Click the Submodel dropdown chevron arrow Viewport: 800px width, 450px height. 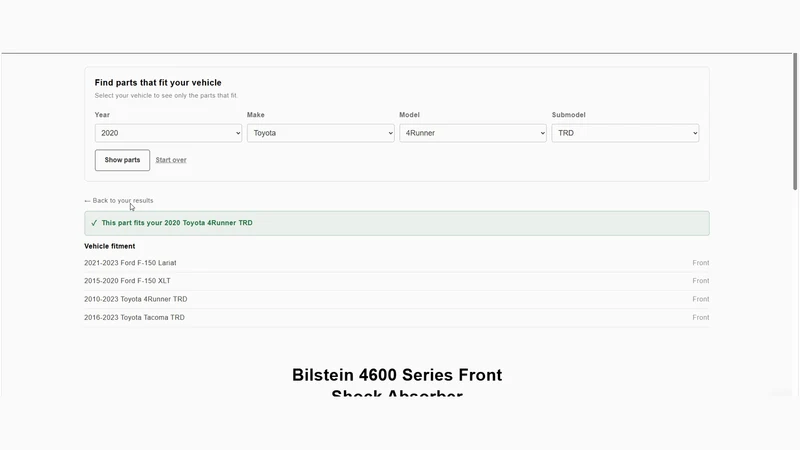(695, 133)
